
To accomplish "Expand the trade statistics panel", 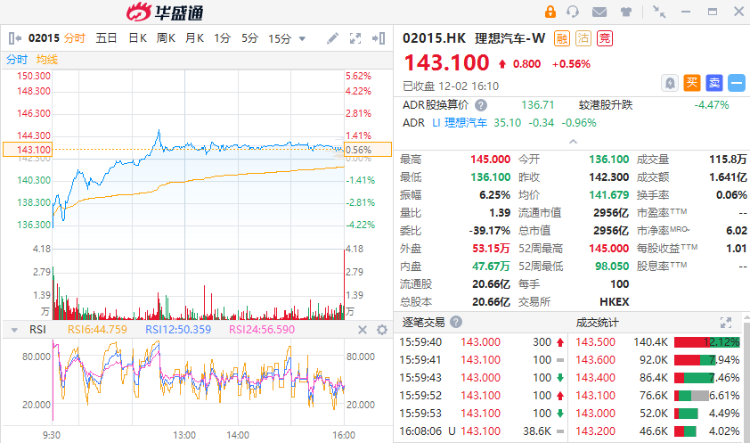I will (x=726, y=322).
